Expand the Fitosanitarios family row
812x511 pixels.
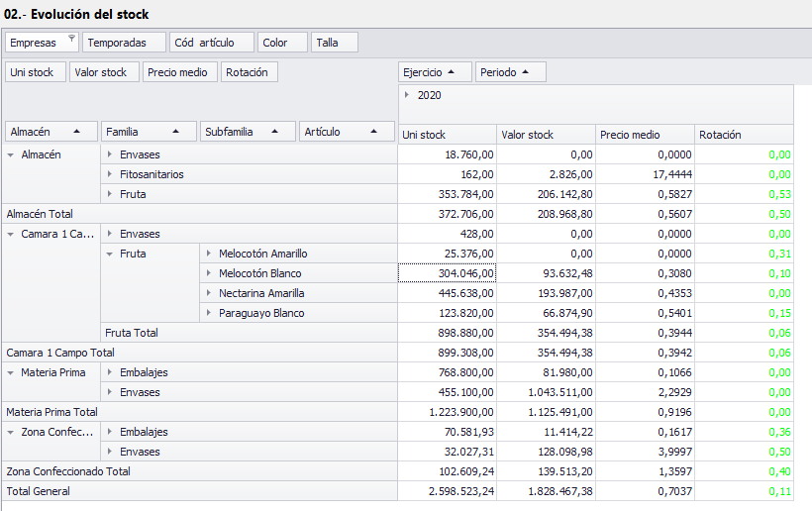(110, 174)
